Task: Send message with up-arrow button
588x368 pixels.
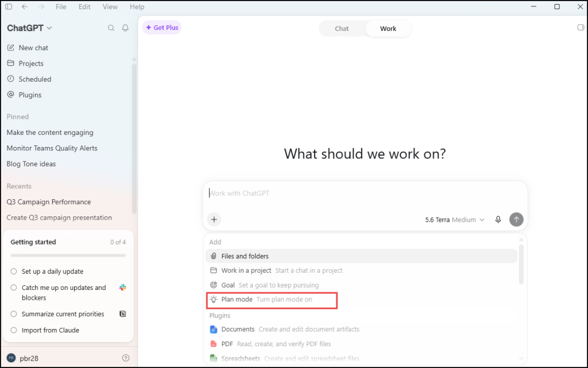Action: click(x=516, y=220)
